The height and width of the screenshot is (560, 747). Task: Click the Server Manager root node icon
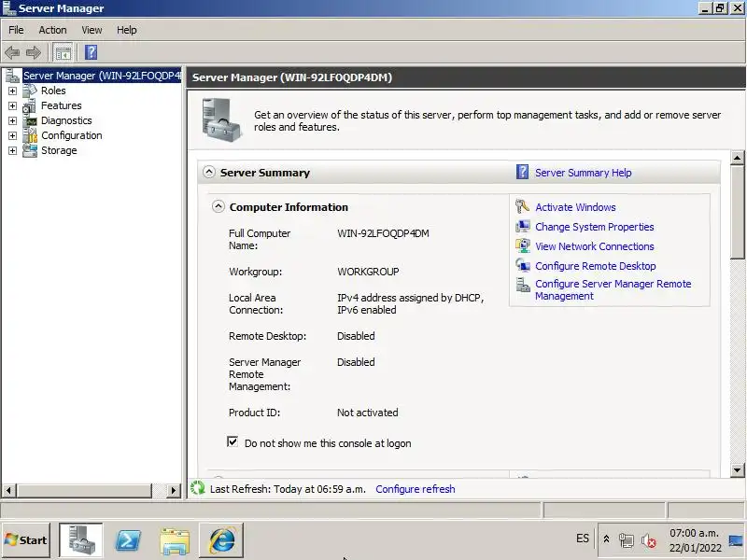tap(12, 76)
